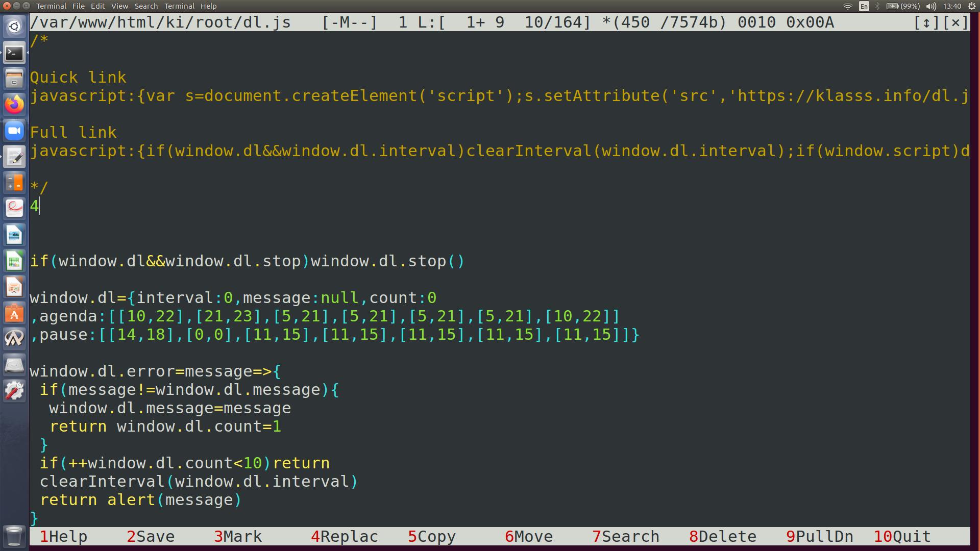Toggle Bluetooth indicator in top panel
The width and height of the screenshot is (980, 551).
[877, 6]
